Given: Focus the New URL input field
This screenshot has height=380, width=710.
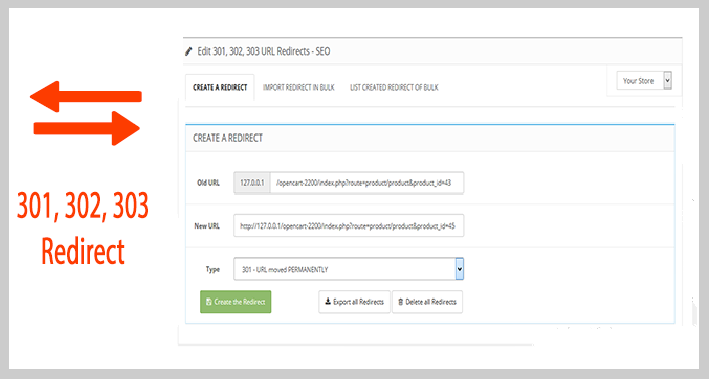Looking at the screenshot, I should pos(349,226).
